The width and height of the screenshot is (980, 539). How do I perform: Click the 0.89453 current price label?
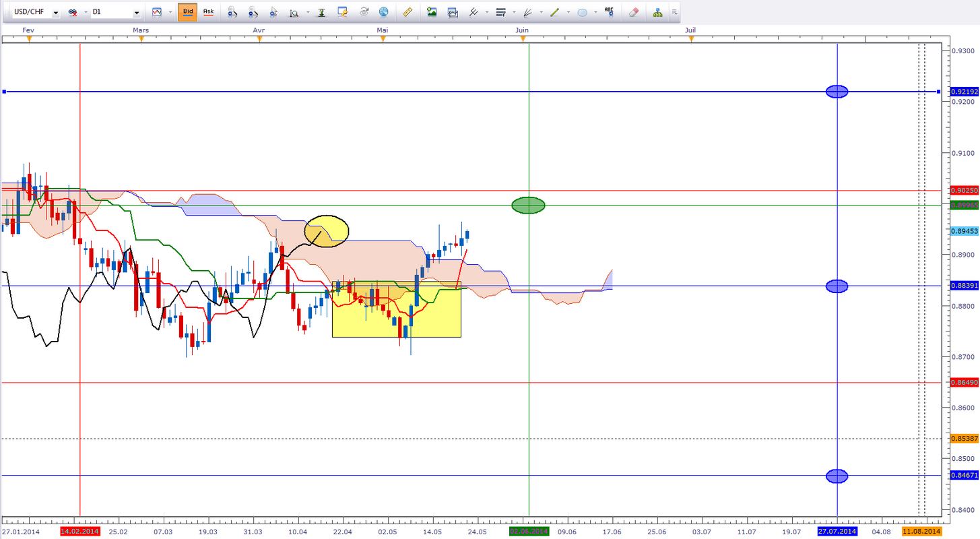pos(963,230)
